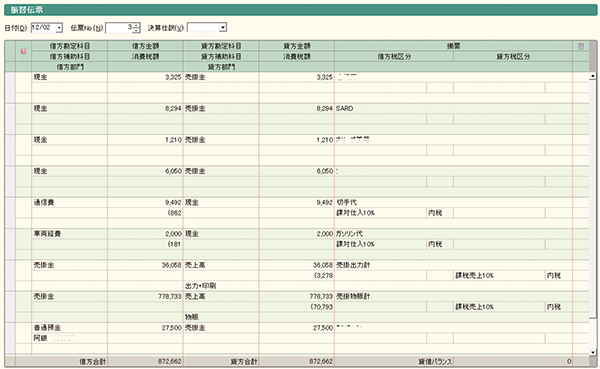Click the 借方補助科目 header cell

pos(70,57)
